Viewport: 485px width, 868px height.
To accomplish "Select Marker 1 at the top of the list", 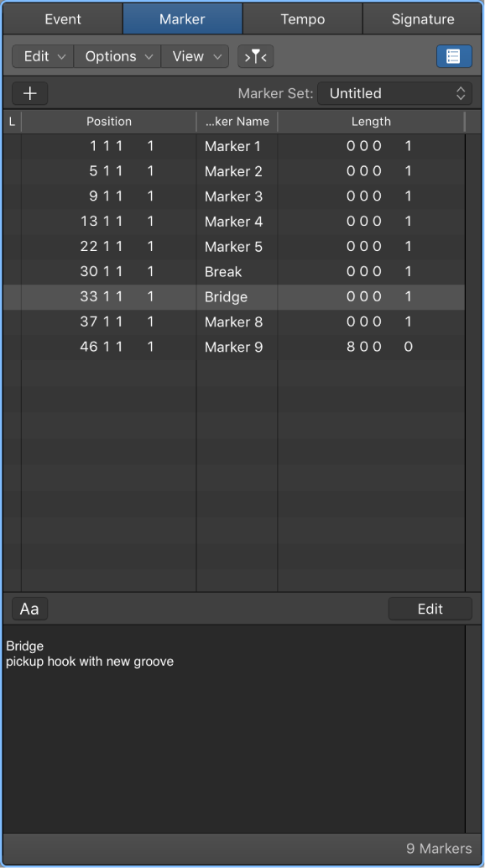I will coord(233,146).
